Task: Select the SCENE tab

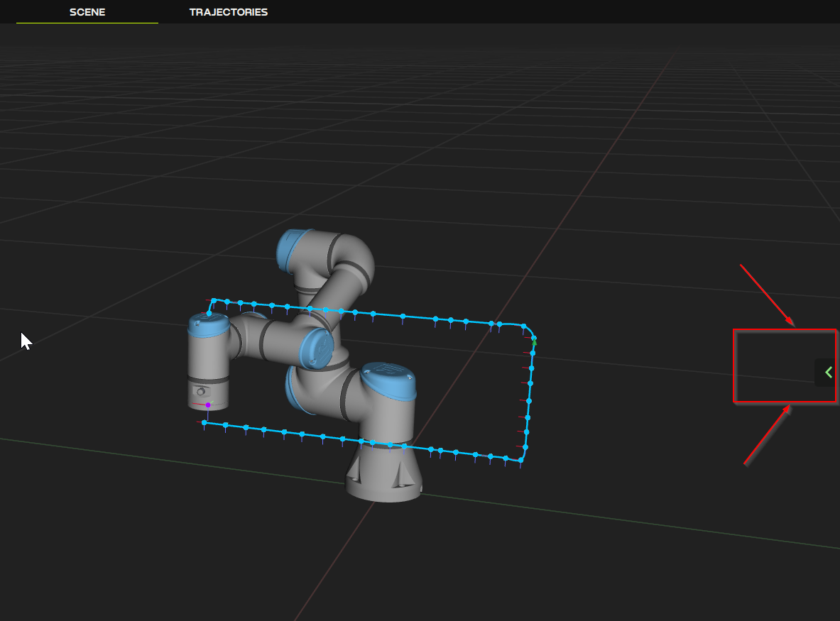Action: tap(87, 12)
